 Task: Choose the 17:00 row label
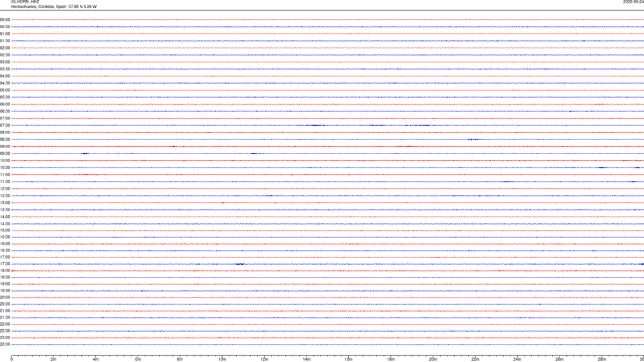[x=5, y=257]
